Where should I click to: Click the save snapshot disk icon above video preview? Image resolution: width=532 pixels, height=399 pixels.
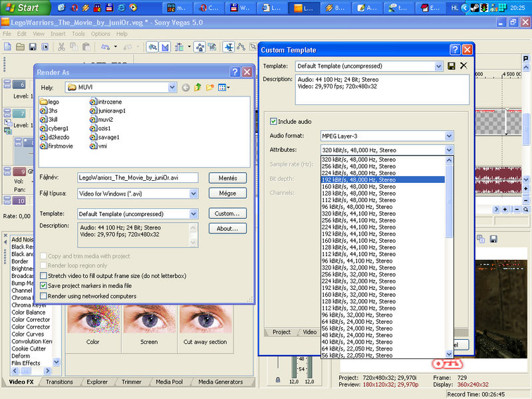493,239
